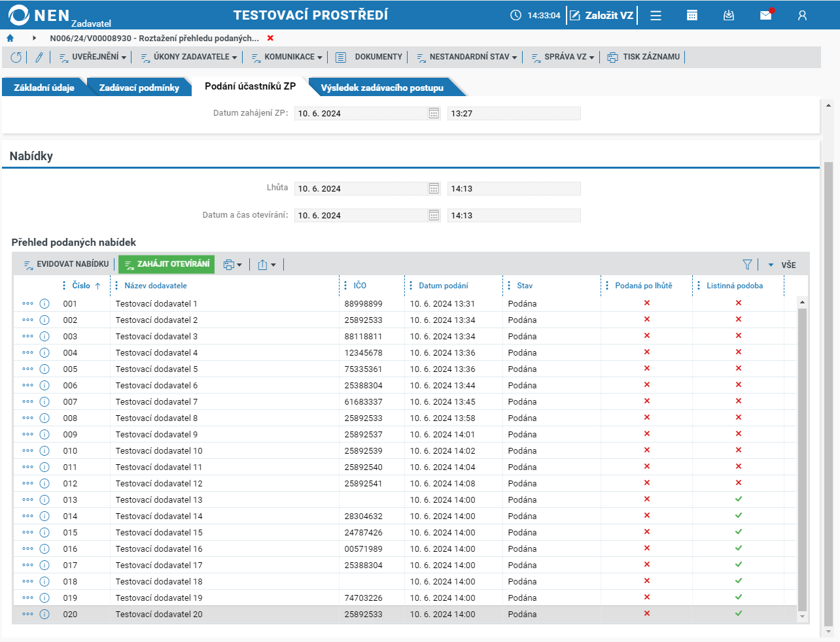This screenshot has width=840, height=642.
Task: Click the refresh record icon
Action: [x=16, y=58]
